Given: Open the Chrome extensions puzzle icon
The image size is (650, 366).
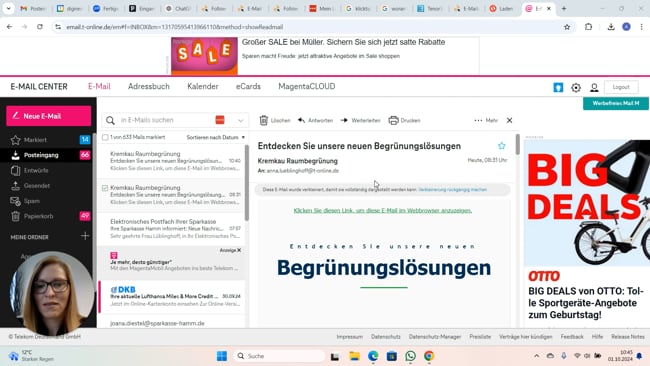Looking at the screenshot, I should tap(589, 27).
